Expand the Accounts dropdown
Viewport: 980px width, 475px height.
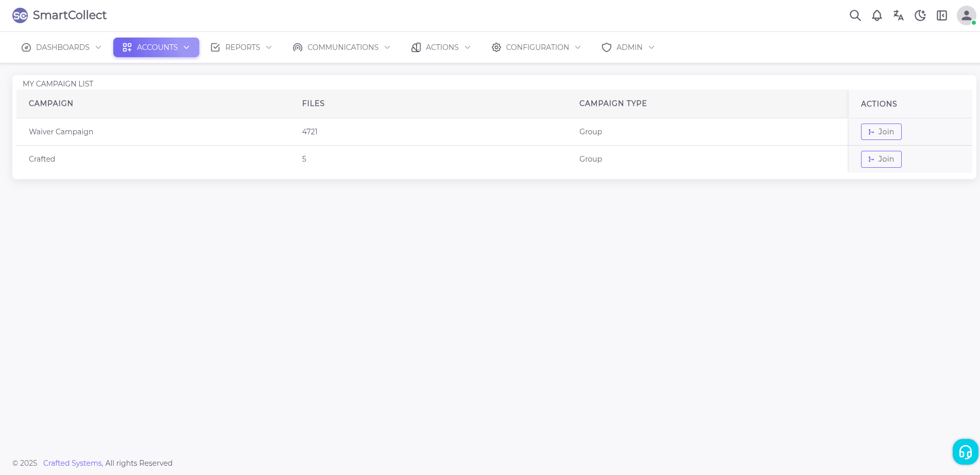point(156,47)
